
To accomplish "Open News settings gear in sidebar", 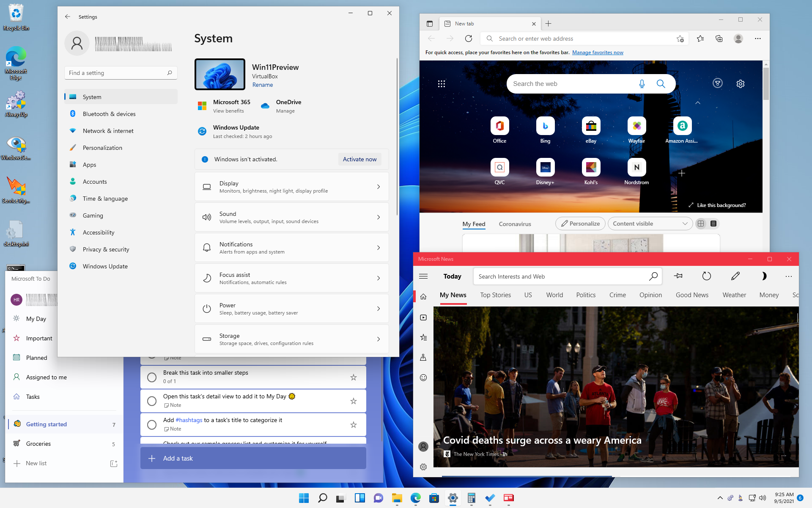I will click(423, 467).
